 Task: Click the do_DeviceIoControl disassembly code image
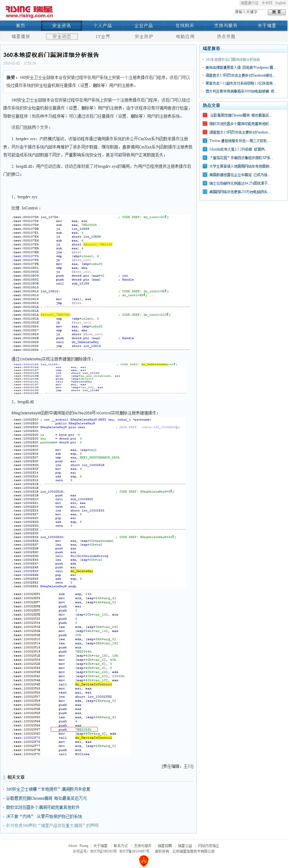pos(71,674)
